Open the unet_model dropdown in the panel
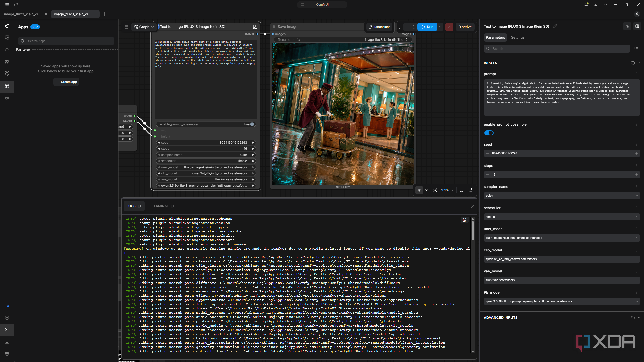The width and height of the screenshot is (644, 362). click(562, 238)
